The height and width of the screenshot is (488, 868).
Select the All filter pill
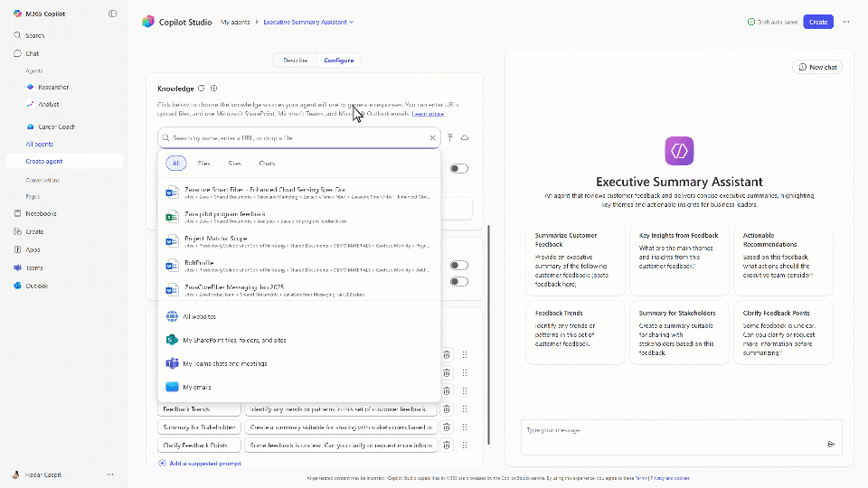click(176, 164)
